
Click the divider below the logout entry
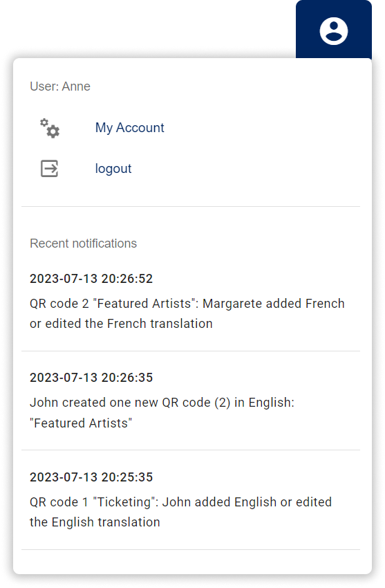[x=191, y=206]
